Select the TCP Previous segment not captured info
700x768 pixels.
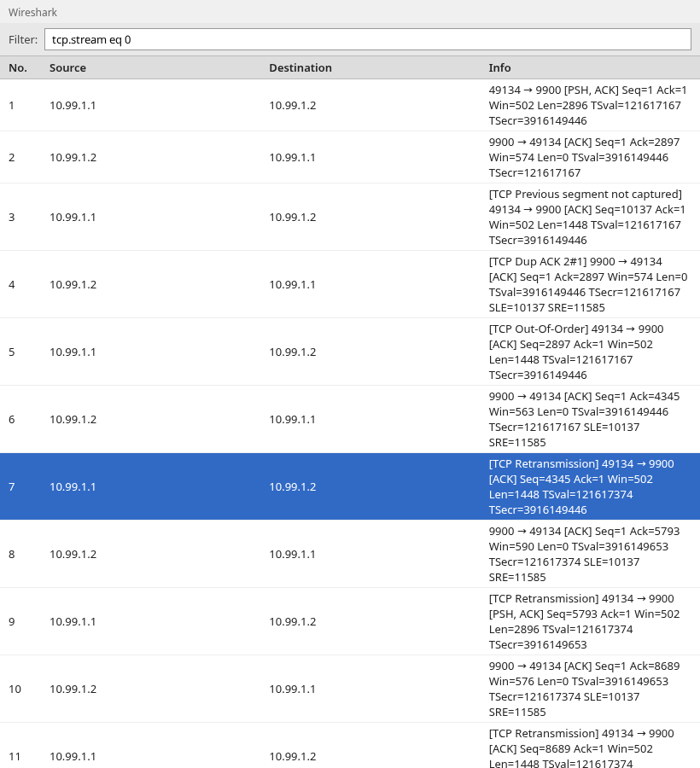pyautogui.click(x=586, y=217)
